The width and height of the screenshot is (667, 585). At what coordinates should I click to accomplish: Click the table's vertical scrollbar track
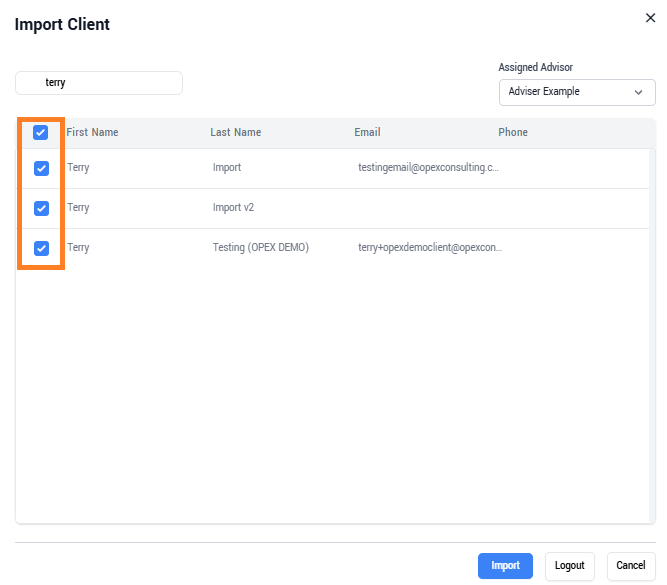(x=652, y=336)
